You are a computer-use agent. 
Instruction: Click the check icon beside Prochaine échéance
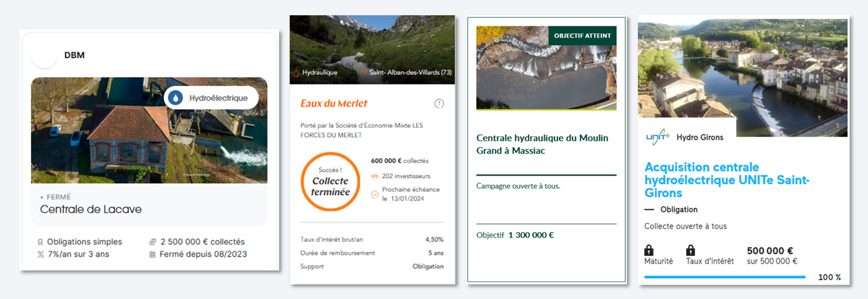click(375, 194)
